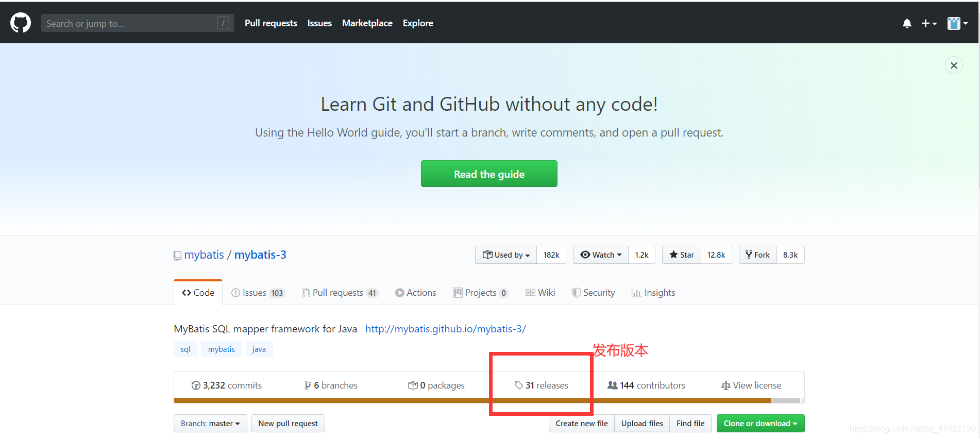Open the notifications bell

click(907, 23)
